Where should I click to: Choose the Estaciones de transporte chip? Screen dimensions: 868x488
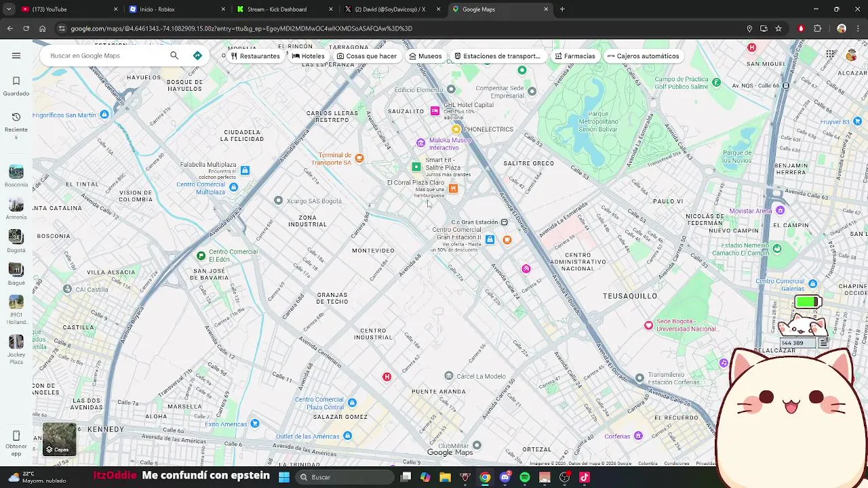click(x=498, y=56)
